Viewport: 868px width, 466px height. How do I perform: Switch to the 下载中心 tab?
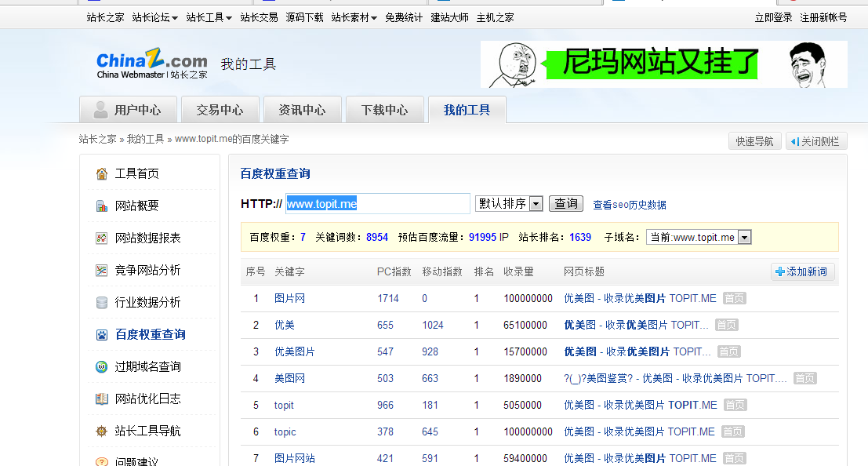pos(384,110)
